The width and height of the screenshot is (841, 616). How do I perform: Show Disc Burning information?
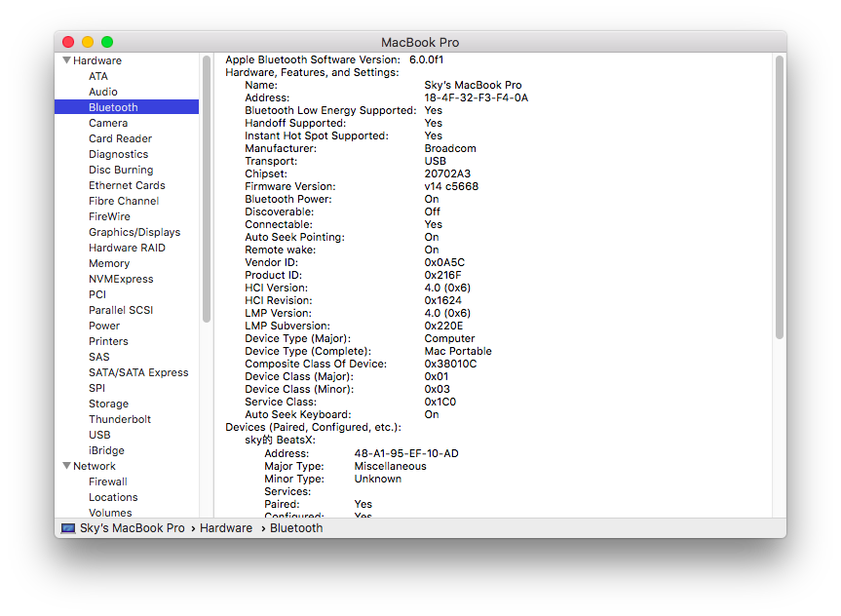coord(121,170)
